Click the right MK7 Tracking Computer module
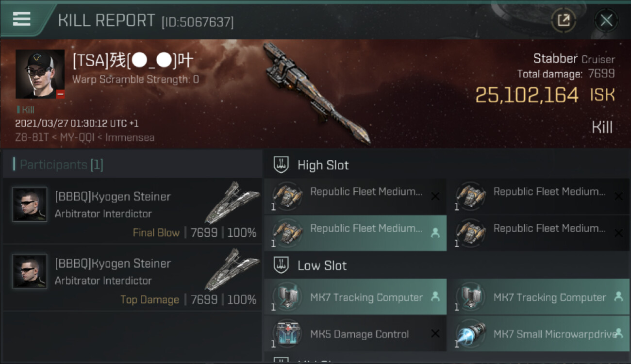 point(539,297)
